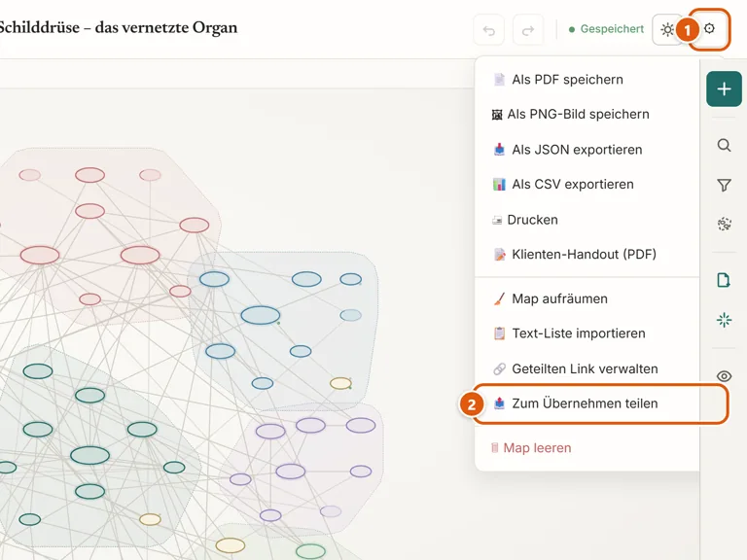Open search with the magnifier icon
Screen dimensions: 747x560
[724, 145]
